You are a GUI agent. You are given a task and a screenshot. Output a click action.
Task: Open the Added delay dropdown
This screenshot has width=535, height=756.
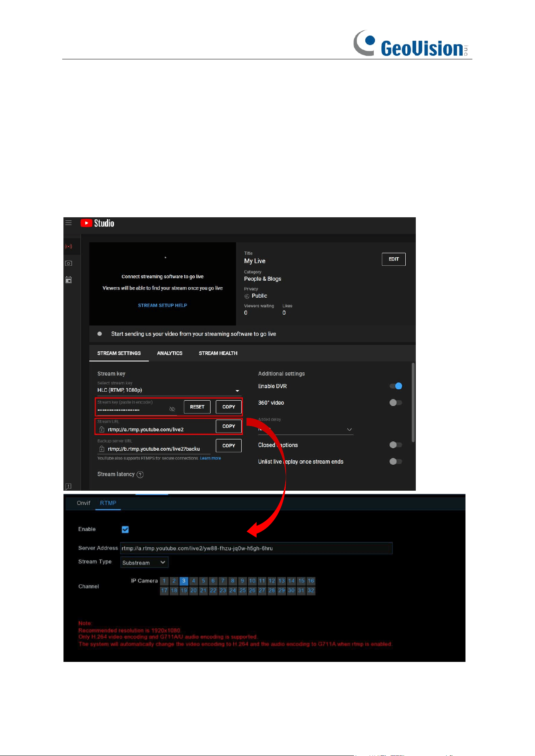click(x=305, y=429)
